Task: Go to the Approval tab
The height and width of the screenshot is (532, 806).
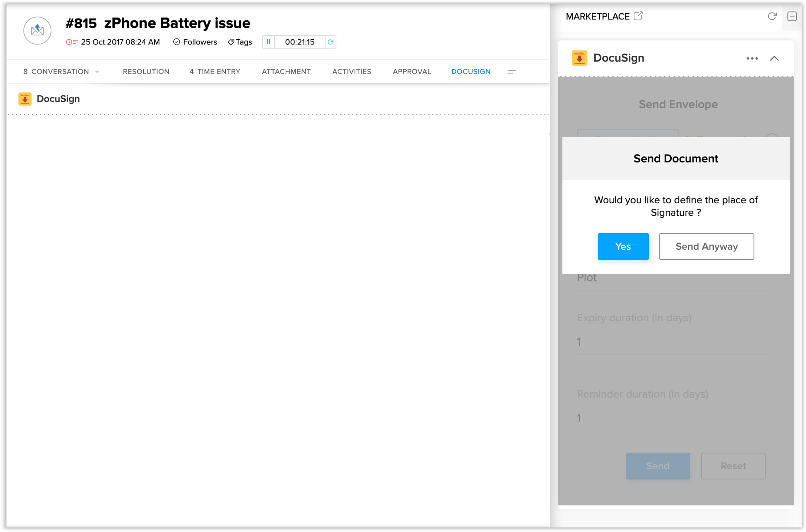Action: (411, 72)
